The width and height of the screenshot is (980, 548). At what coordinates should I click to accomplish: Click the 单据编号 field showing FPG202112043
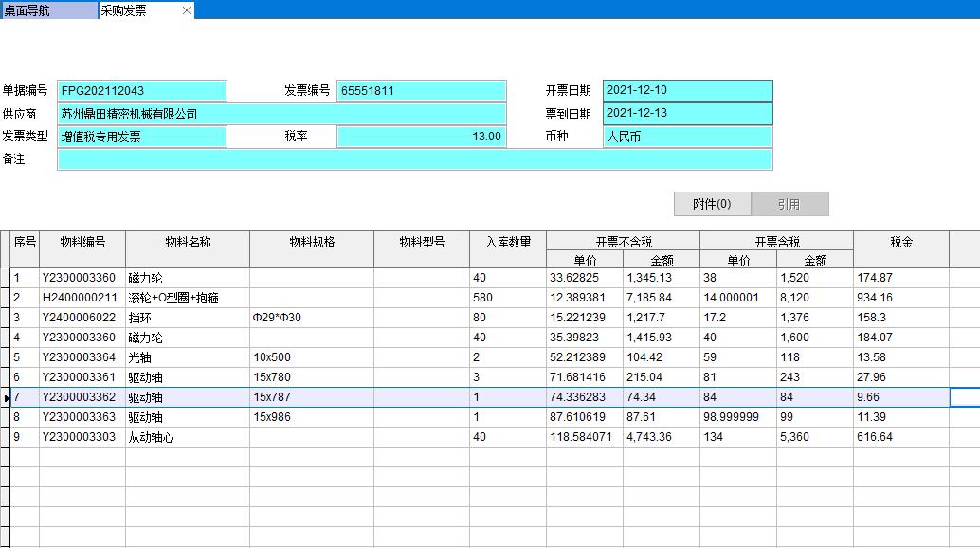click(142, 91)
